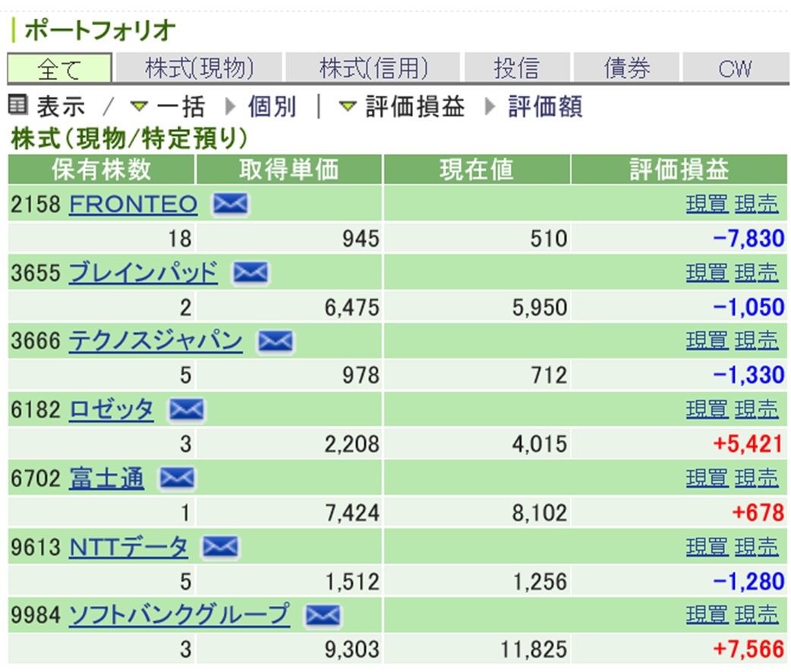The image size is (791, 672).
Task: Click the acquisition price 6,475
Action: [x=351, y=308]
